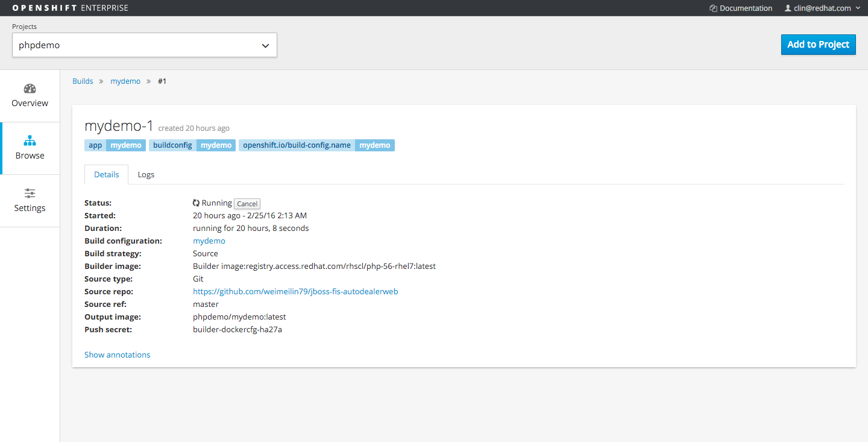
Task: Click the started time '2/25/16 2:13 AM'
Action: point(277,215)
